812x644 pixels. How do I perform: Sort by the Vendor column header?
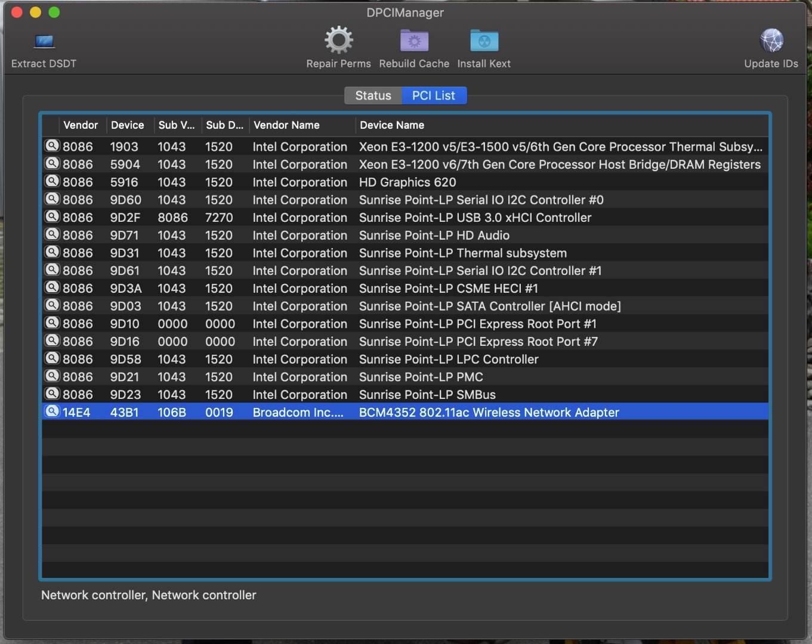[81, 125]
